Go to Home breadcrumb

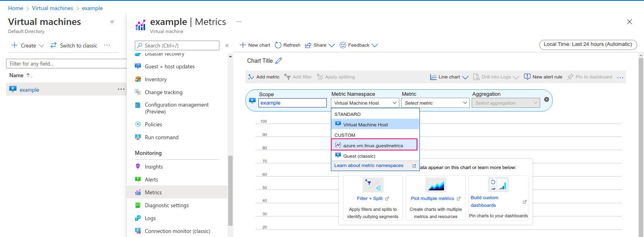click(x=16, y=8)
